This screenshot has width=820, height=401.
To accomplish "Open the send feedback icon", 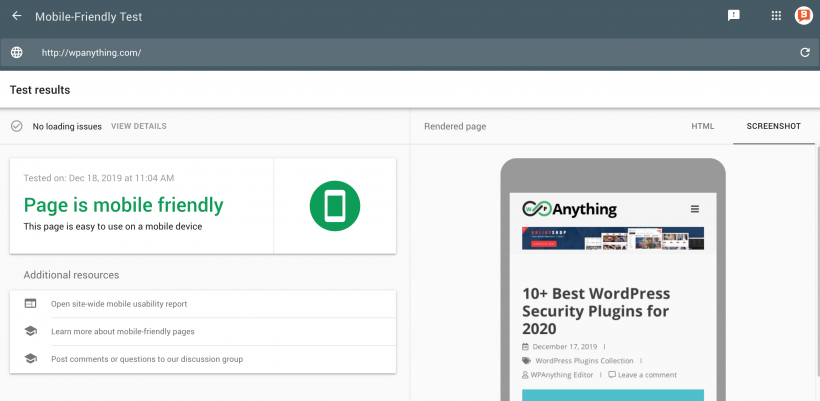I will (x=734, y=16).
